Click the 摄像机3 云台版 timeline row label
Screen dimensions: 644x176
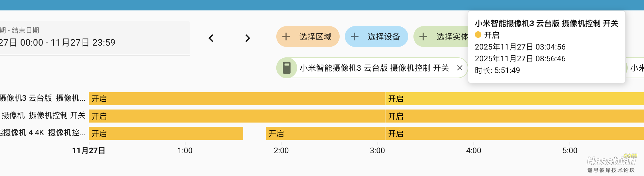click(42, 98)
